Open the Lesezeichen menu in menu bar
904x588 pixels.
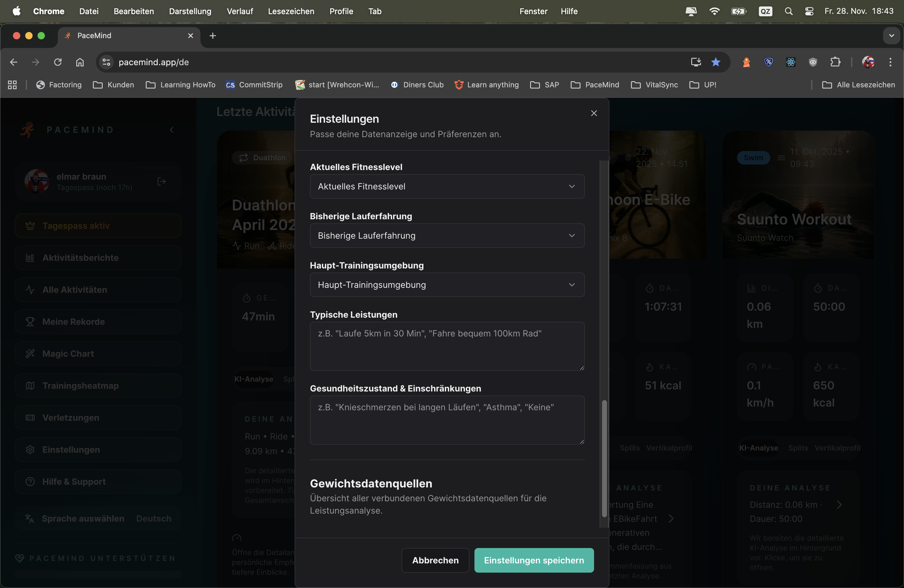pos(291,11)
